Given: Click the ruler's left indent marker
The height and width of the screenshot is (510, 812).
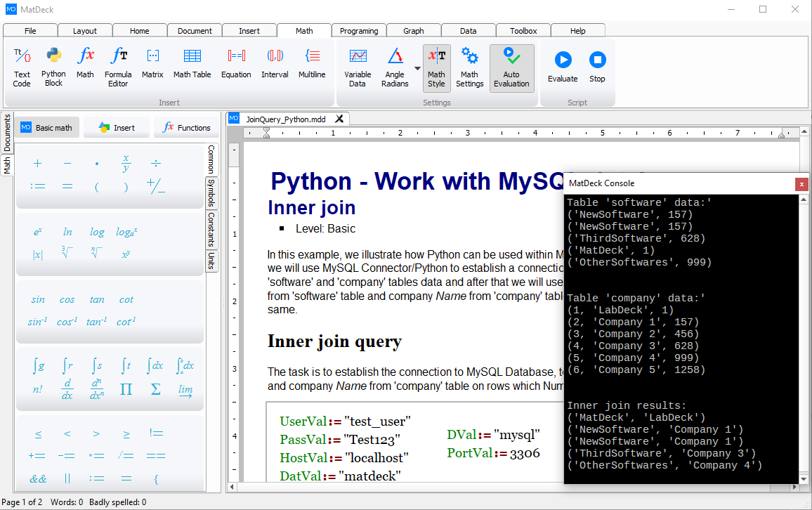Looking at the screenshot, I should pyautogui.click(x=266, y=133).
